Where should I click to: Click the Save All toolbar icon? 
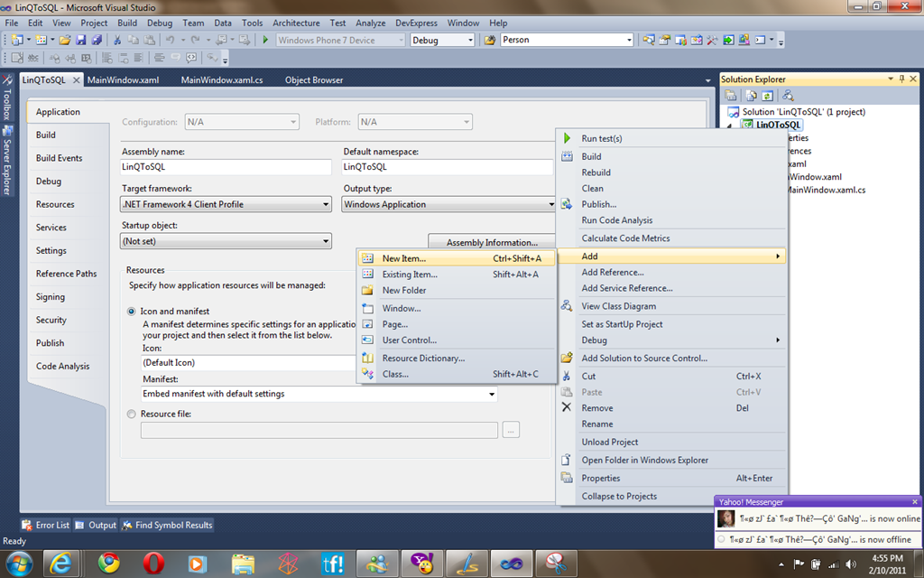(95, 40)
